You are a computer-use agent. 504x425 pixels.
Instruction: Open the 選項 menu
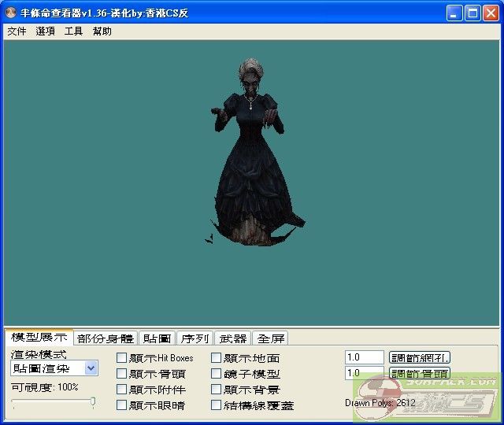tap(45, 31)
